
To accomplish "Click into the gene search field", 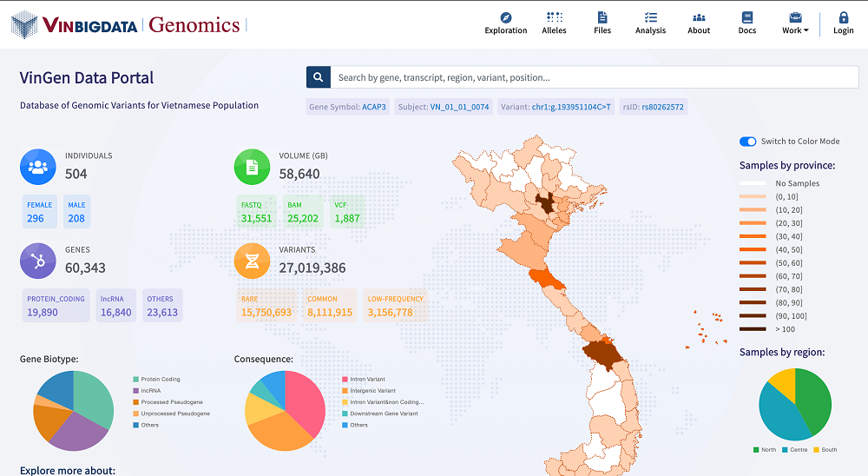I will point(590,77).
